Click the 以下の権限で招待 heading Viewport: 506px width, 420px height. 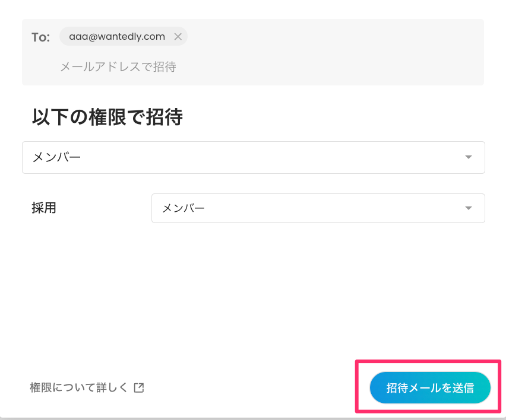pos(107,117)
